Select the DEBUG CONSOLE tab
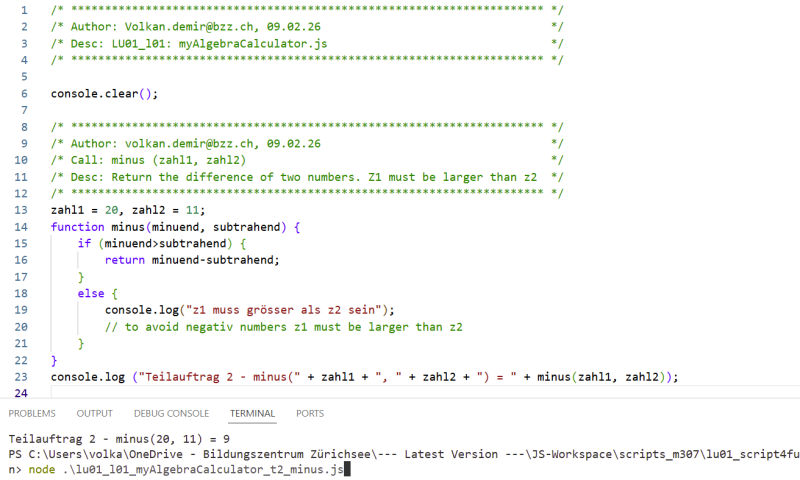 tap(171, 413)
